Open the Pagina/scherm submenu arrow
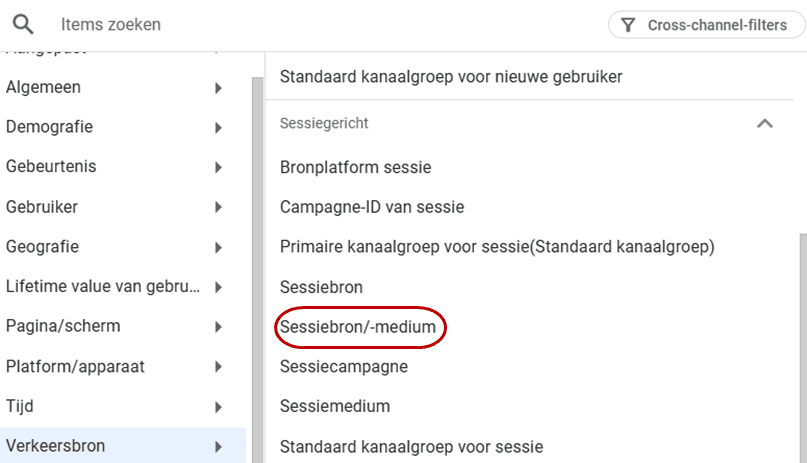807x463 pixels. point(218,327)
